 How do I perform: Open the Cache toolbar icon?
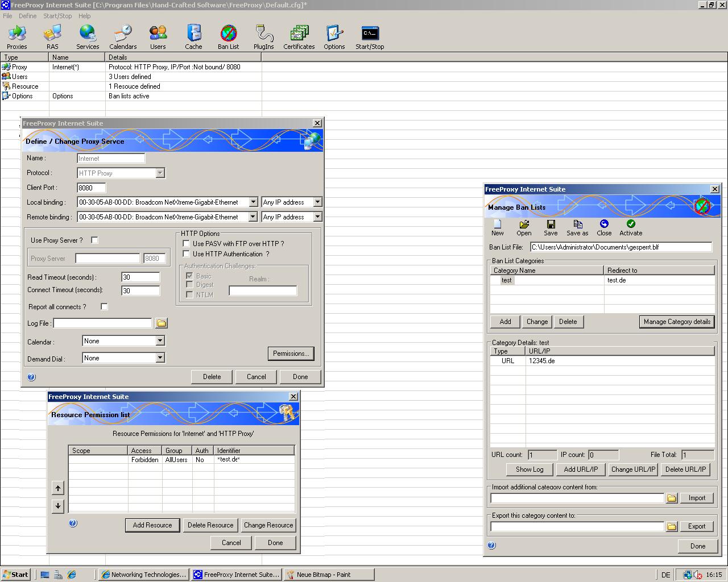(193, 37)
